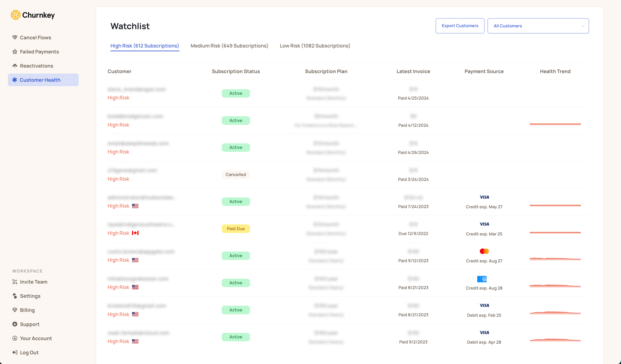Viewport: 621px width, 364px height.
Task: Click the Export Customers button
Action: [460, 26]
